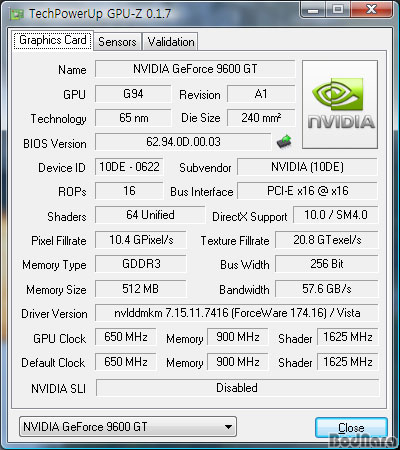400x450 pixels.
Task: Click NVIDIA SLI field showing Disabled
Action: (x=238, y=388)
